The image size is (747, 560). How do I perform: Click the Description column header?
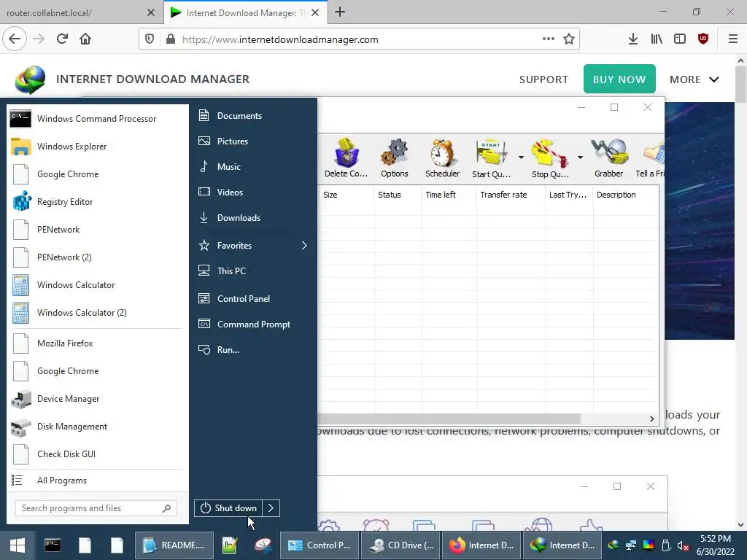[625, 195]
